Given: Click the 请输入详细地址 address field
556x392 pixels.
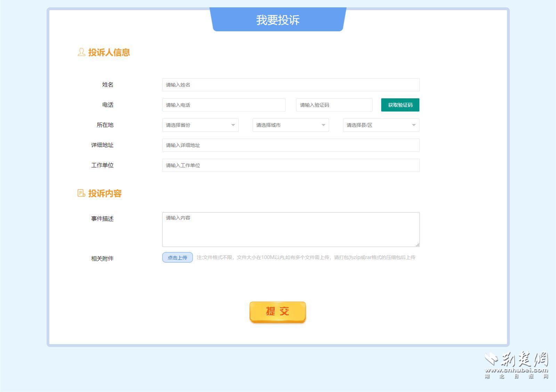Looking at the screenshot, I should pyautogui.click(x=291, y=145).
